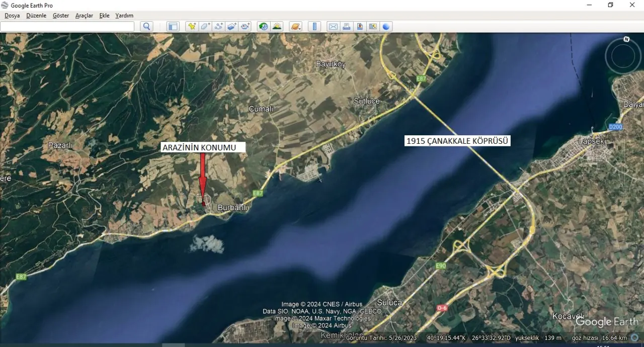Click the yükseklik 139 m status

[538, 338]
